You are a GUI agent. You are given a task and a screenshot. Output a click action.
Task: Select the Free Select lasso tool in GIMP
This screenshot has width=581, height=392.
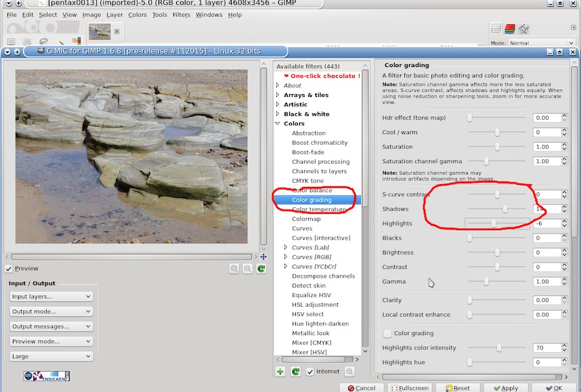click(x=43, y=41)
